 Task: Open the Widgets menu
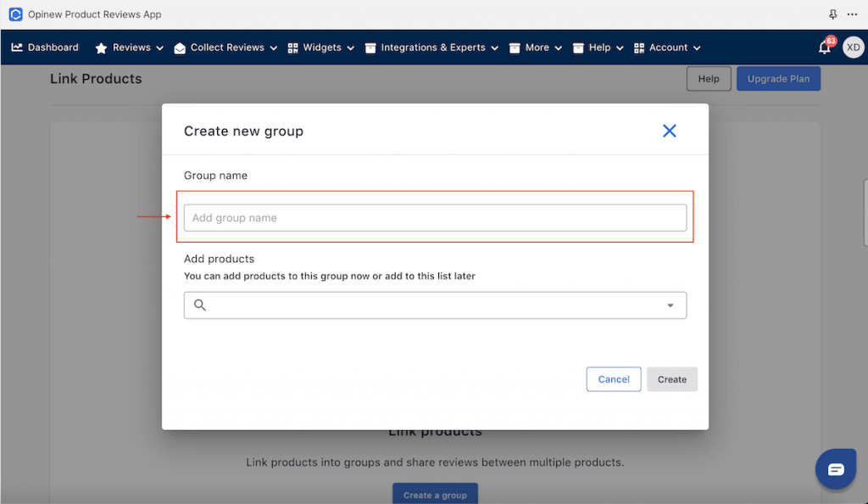320,48
